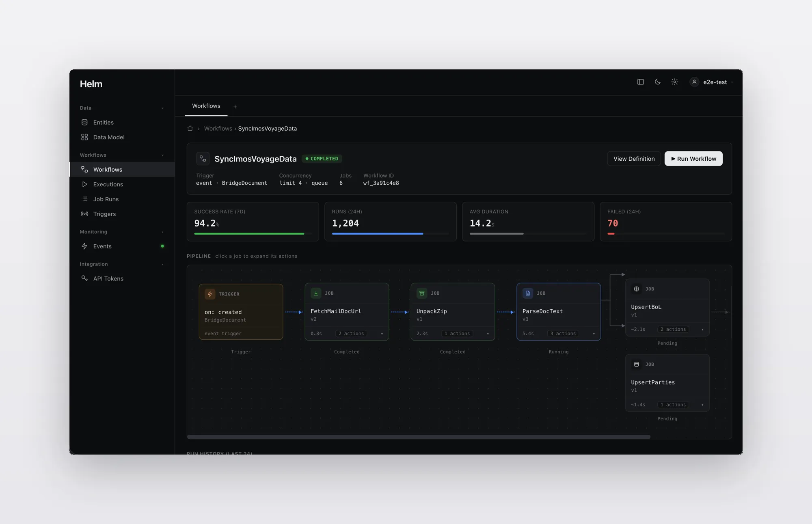Toggle the sidebar panel icon
The height and width of the screenshot is (524, 812).
(641, 82)
